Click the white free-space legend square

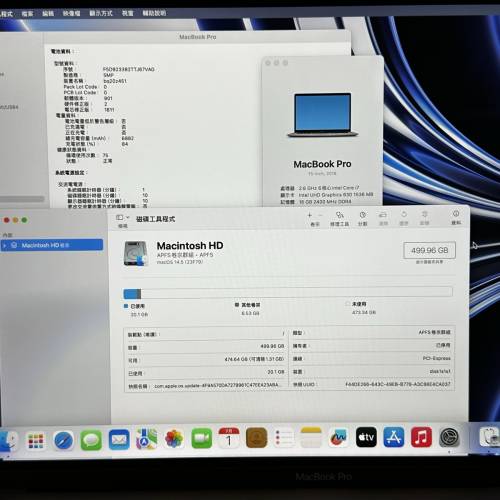click(348, 304)
